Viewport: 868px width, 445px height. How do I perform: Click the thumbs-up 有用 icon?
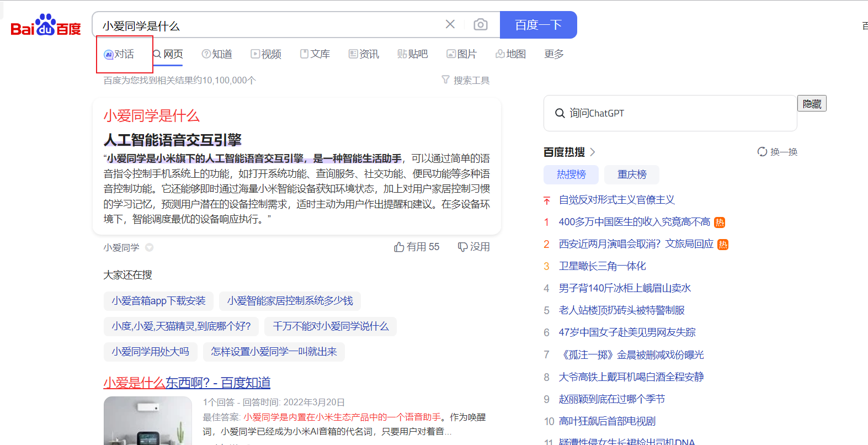[x=399, y=247]
